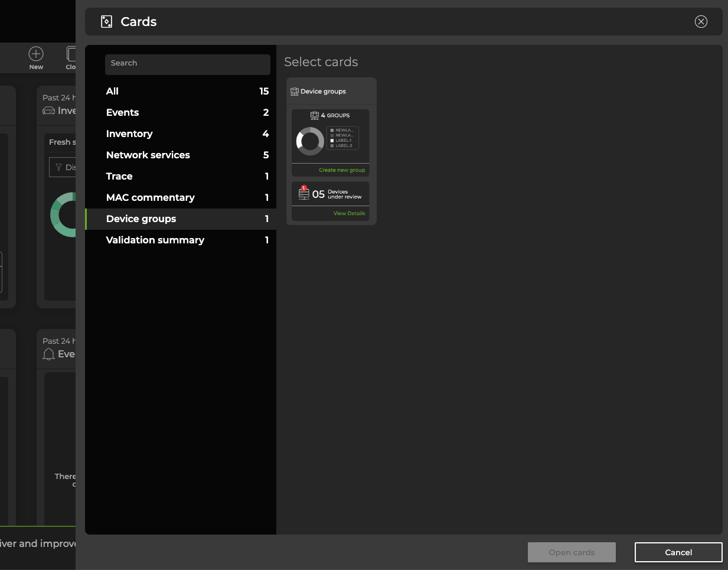Click the Events bell icon in background
Screen dimensions: 728x570
48,354
